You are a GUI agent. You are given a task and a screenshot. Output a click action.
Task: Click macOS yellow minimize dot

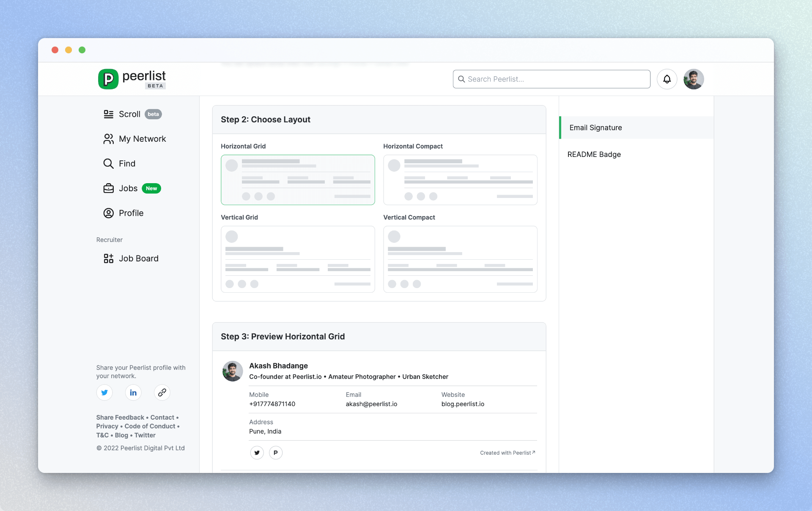click(69, 50)
